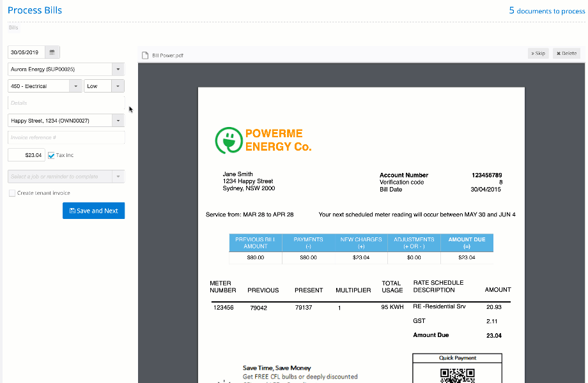Skip the current bill document
588x383 pixels.
click(x=538, y=54)
